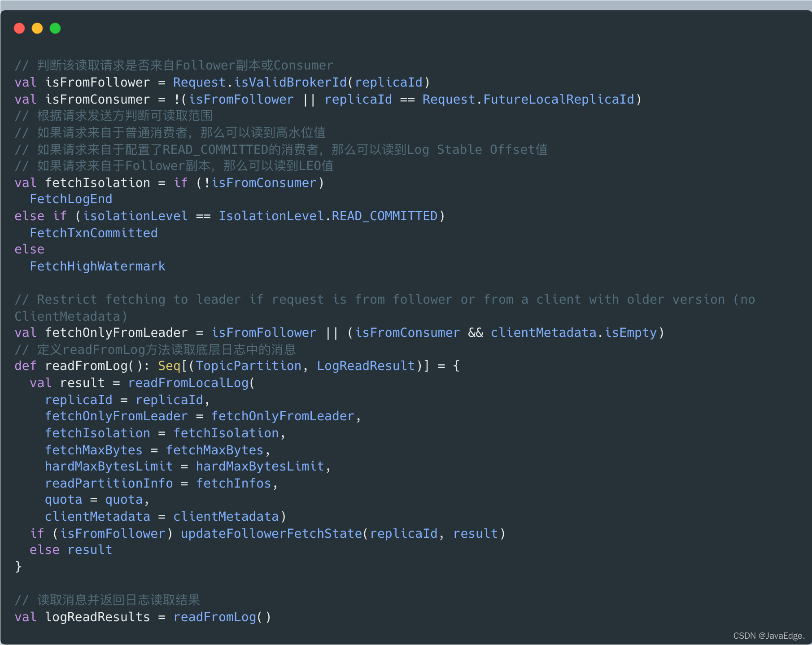The image size is (812, 645).
Task: Select comment 读取消息并返回日志读取结果
Action: coord(107,600)
